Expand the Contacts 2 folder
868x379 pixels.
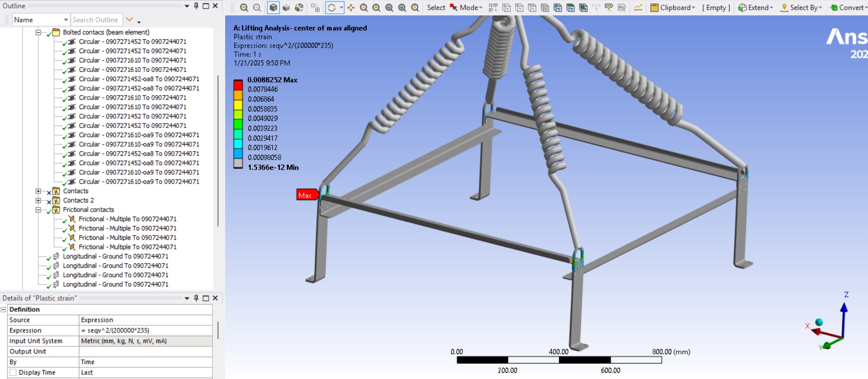point(38,200)
